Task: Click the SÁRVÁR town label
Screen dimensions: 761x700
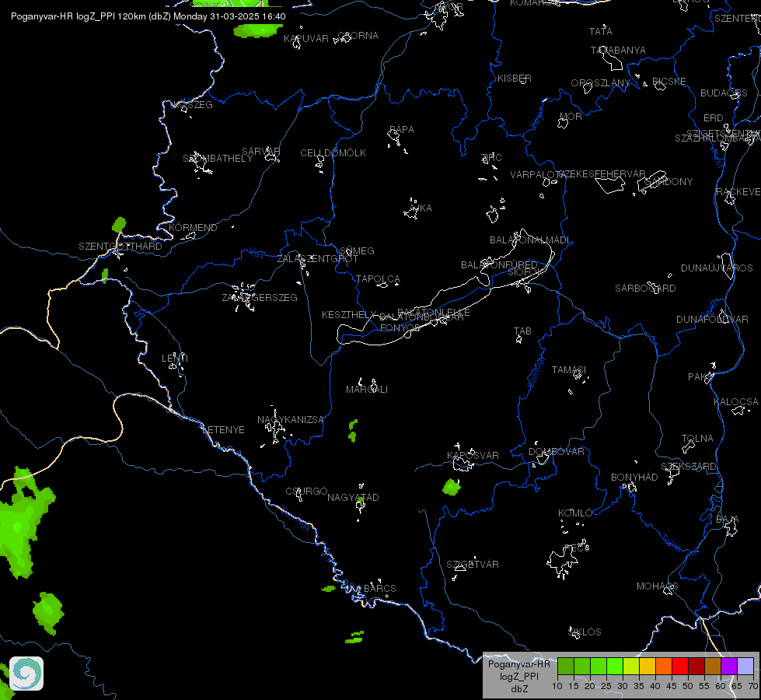Action: 260,152
